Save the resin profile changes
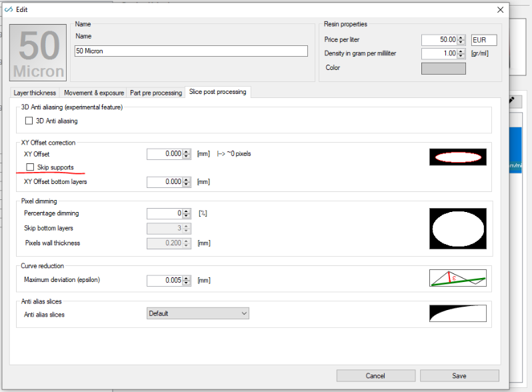 (459, 376)
